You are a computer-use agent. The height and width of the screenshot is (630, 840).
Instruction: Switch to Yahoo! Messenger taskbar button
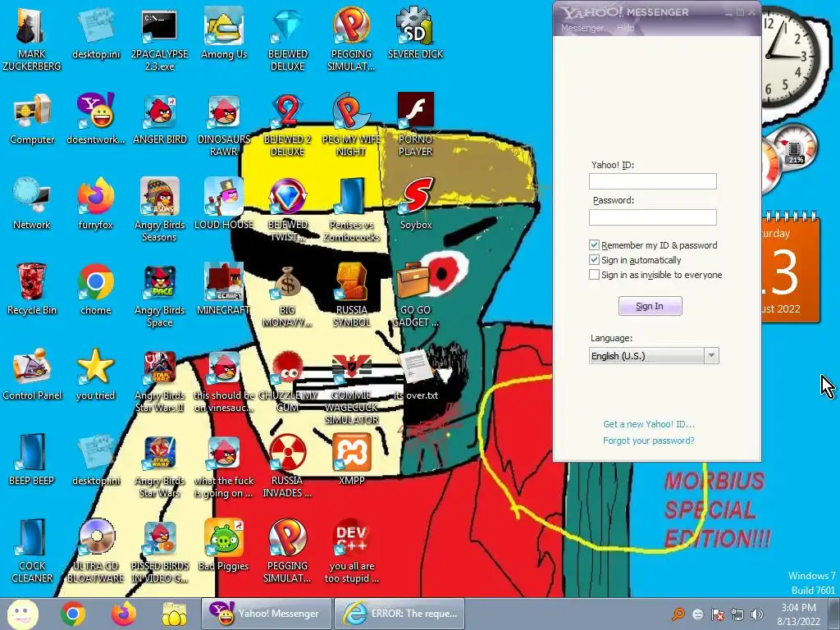coord(266,614)
